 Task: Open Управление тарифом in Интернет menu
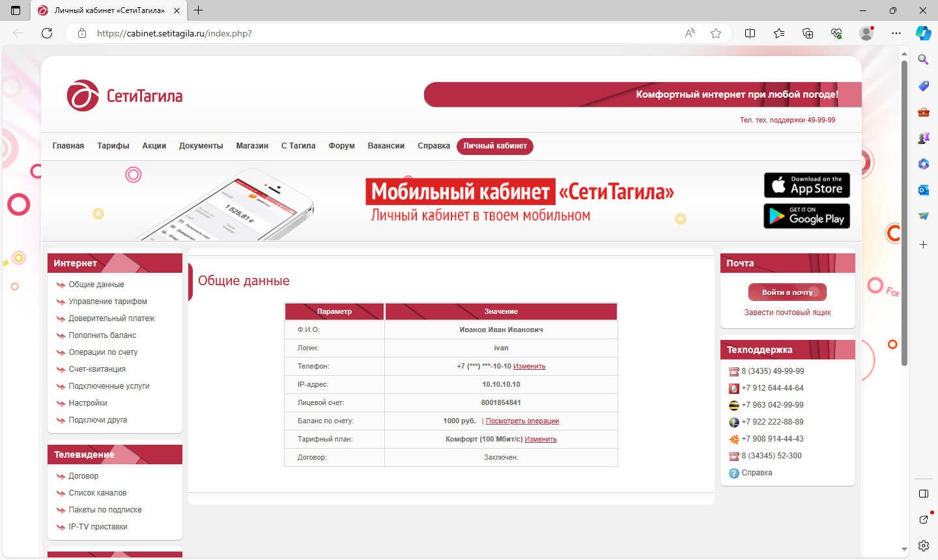pos(108,301)
